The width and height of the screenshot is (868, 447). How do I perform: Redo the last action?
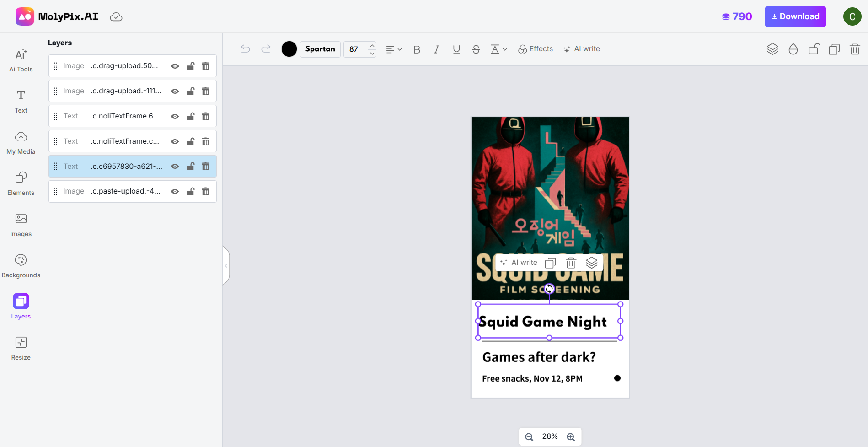click(x=266, y=49)
